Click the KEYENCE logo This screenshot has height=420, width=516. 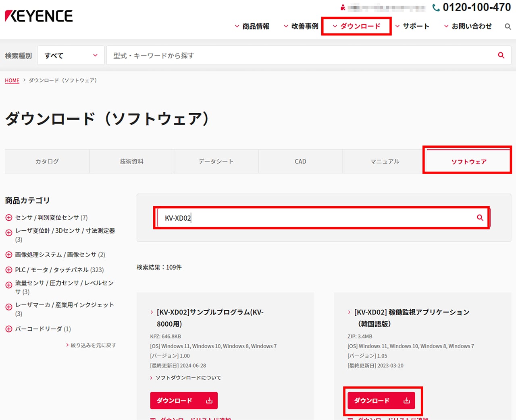(x=39, y=16)
